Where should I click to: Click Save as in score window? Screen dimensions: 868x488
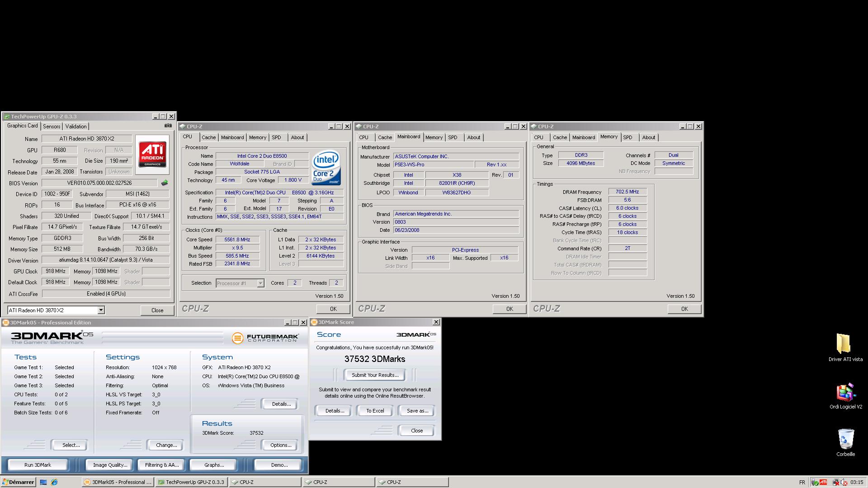(417, 411)
